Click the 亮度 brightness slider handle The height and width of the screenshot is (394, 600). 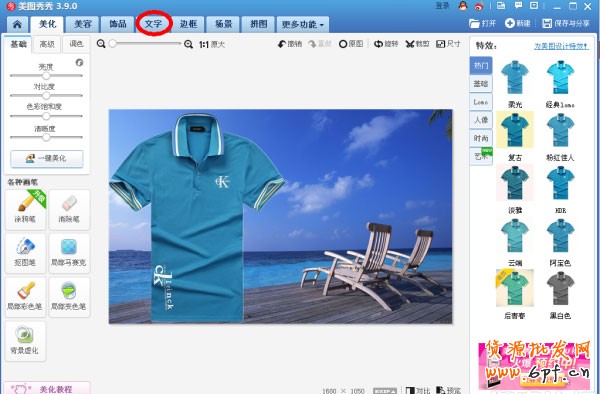click(x=46, y=76)
